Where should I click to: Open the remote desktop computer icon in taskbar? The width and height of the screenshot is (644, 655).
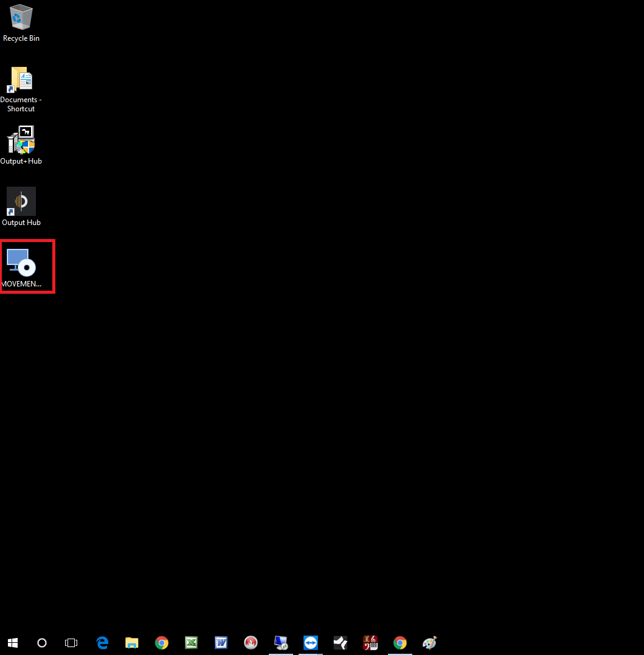coord(281,642)
